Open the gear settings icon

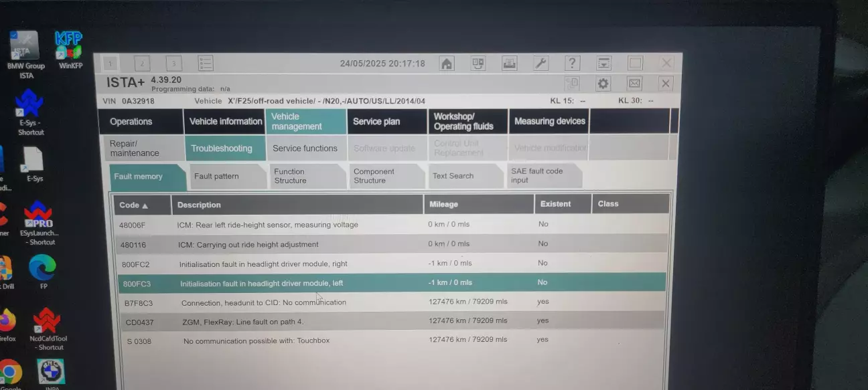(x=603, y=84)
